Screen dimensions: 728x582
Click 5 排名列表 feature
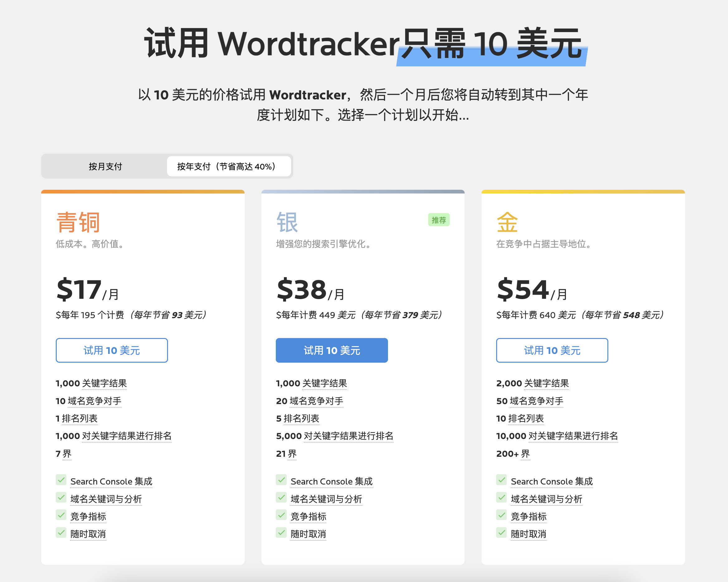coord(298,418)
